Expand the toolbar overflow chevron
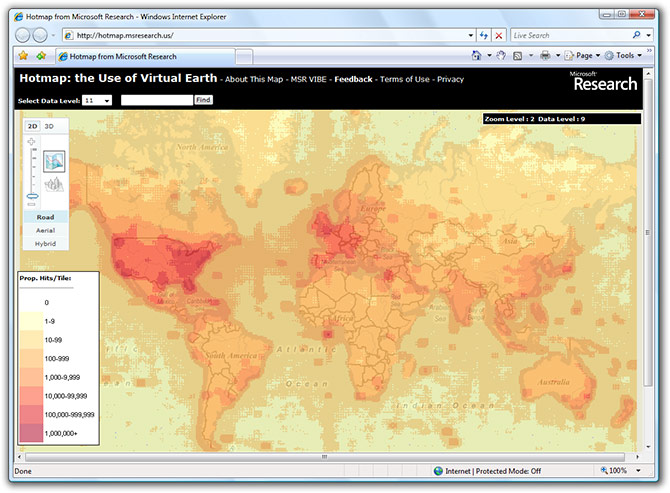Image resolution: width=670 pixels, height=493 pixels. 649,50
